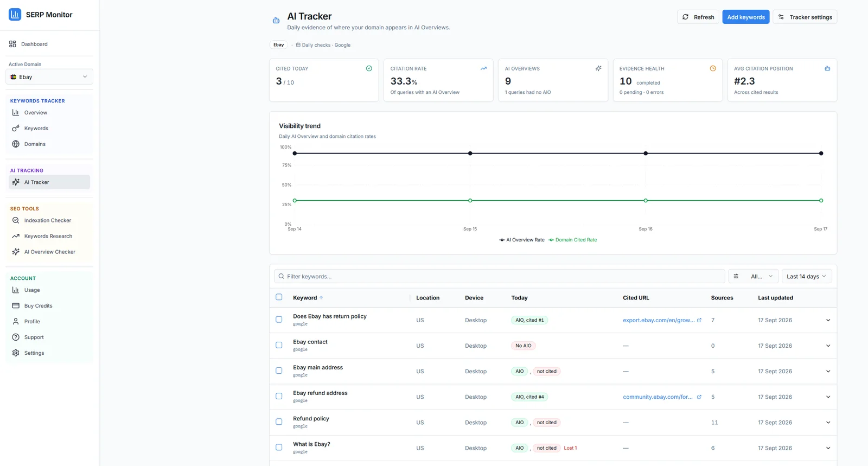The width and height of the screenshot is (868, 466).
Task: Click the Filter keywords search field
Action: coord(500,276)
